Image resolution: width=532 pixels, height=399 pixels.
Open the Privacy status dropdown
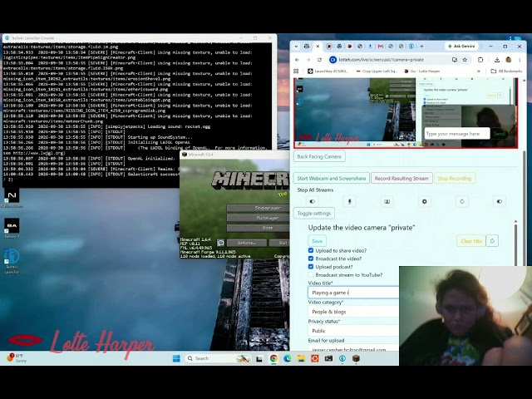(353, 331)
